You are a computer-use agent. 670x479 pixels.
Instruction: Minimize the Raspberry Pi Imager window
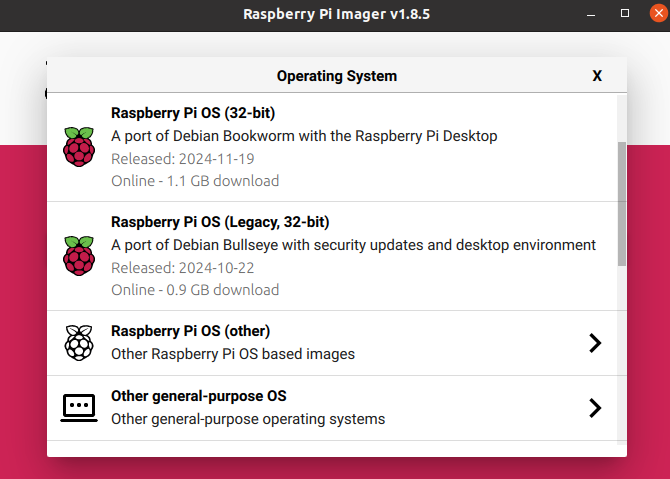(597, 14)
